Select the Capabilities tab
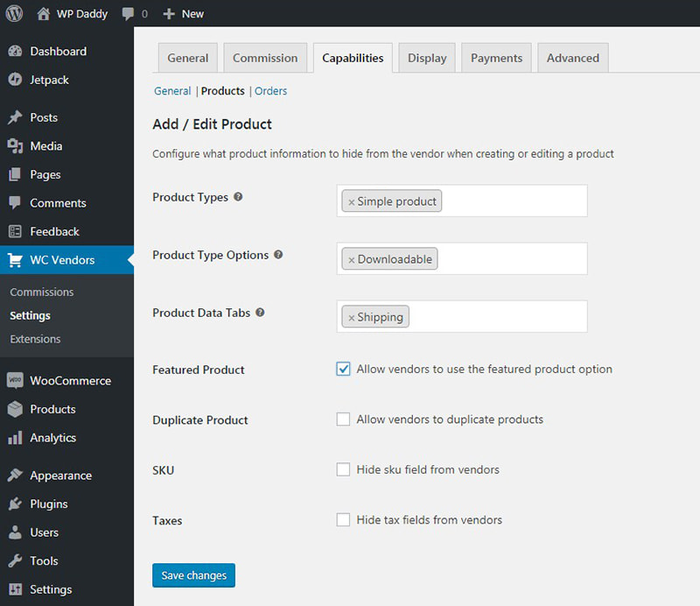The height and width of the screenshot is (606, 700). click(x=353, y=58)
